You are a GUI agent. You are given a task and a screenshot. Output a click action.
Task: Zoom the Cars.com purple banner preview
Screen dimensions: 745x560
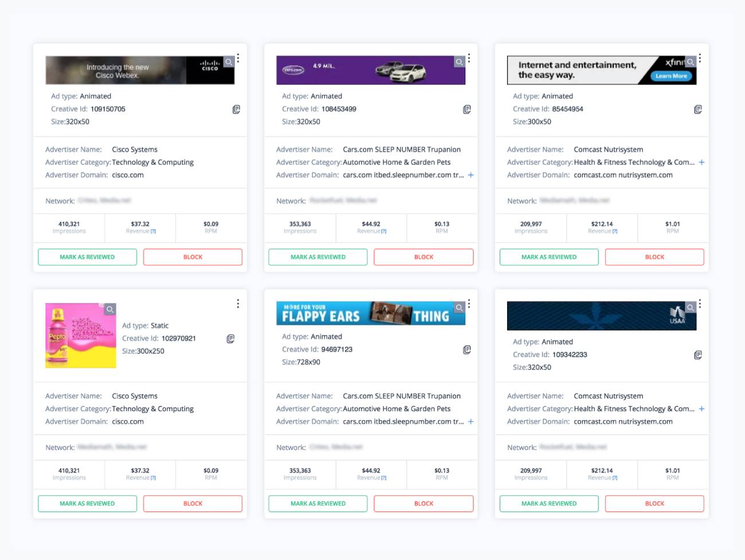460,62
